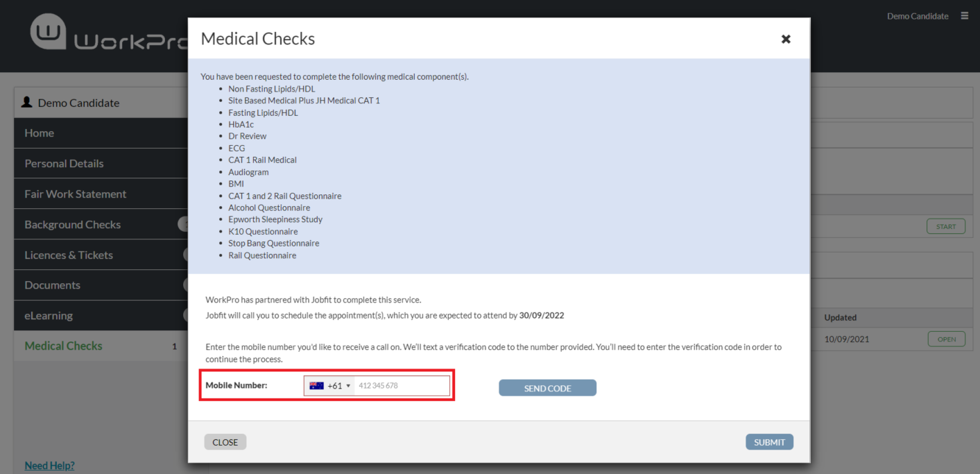Click the Australian flag in the phone field
Viewport: 980px width, 474px height.
click(316, 385)
